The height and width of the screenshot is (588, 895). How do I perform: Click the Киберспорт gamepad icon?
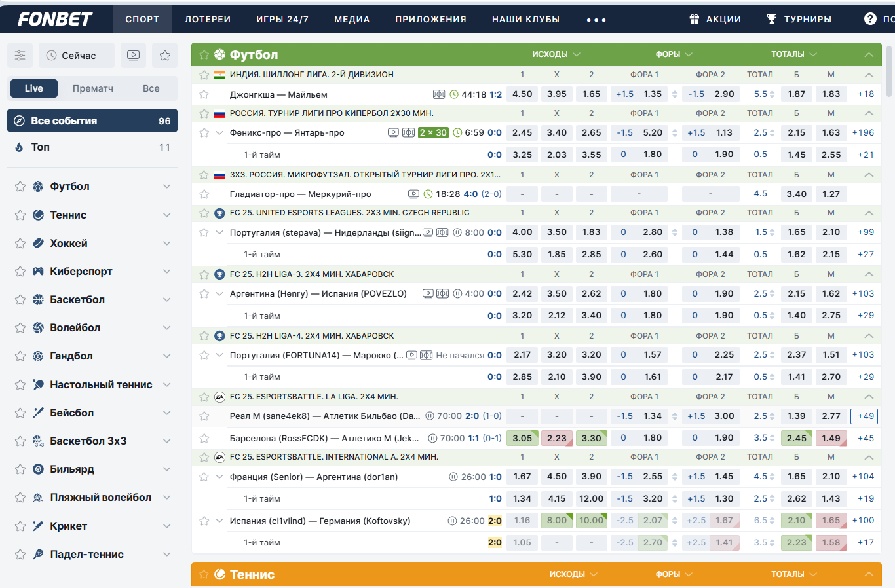coord(38,271)
